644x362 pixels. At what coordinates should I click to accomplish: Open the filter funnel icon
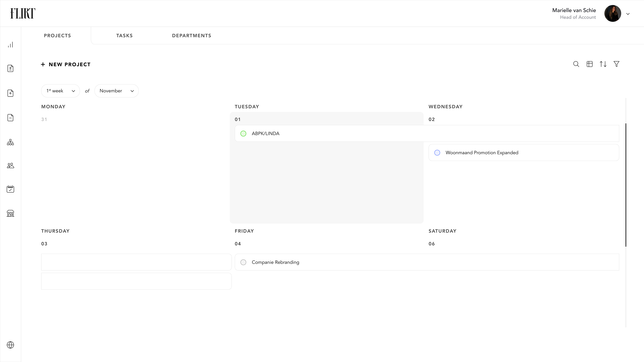(616, 64)
